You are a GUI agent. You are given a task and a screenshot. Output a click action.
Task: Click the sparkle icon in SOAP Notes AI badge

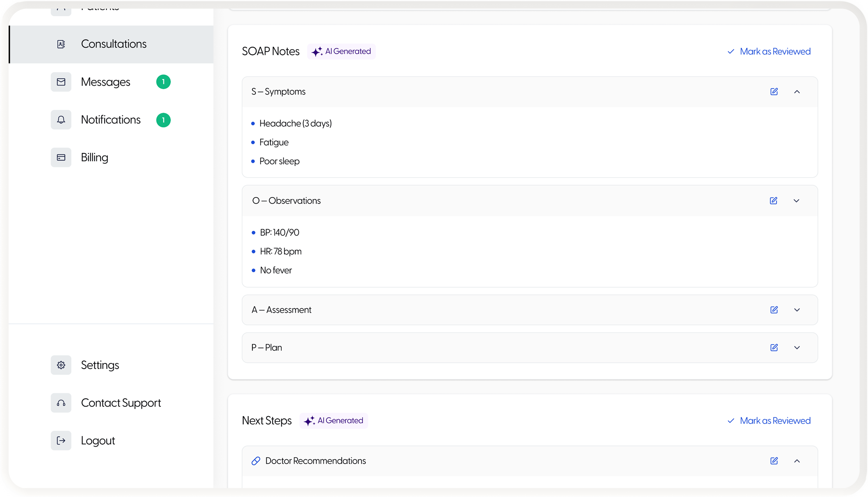317,52
